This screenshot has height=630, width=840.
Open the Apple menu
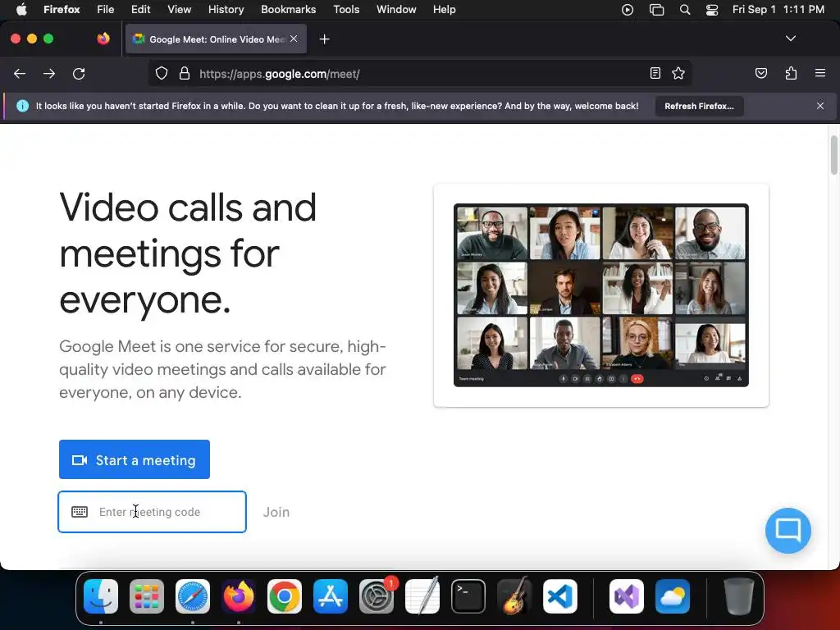pos(21,9)
